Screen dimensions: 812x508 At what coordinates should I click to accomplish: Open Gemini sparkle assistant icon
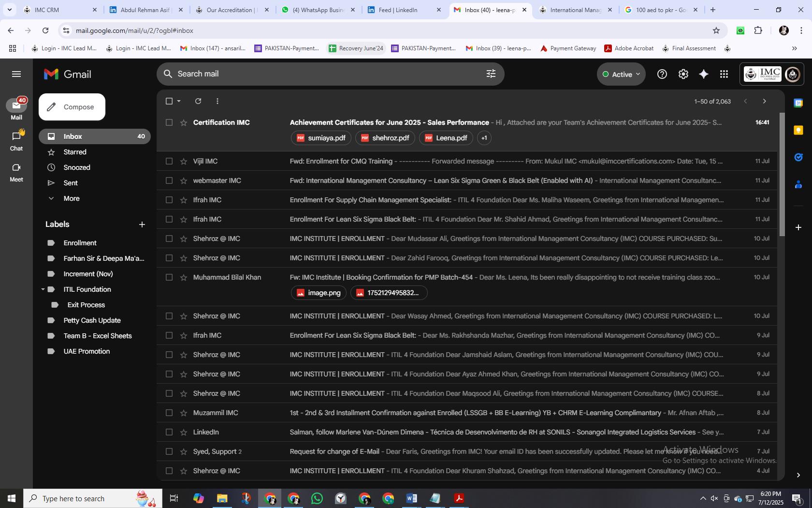coord(704,74)
